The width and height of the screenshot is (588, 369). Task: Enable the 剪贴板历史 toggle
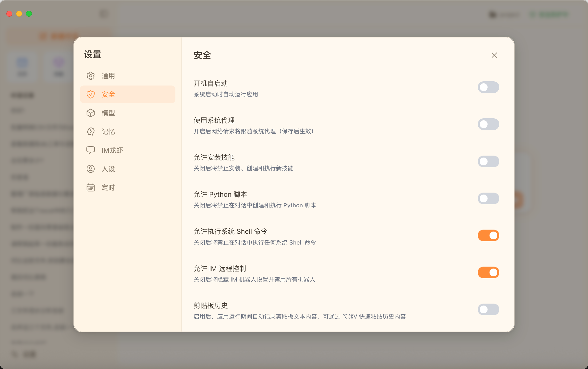pyautogui.click(x=489, y=309)
